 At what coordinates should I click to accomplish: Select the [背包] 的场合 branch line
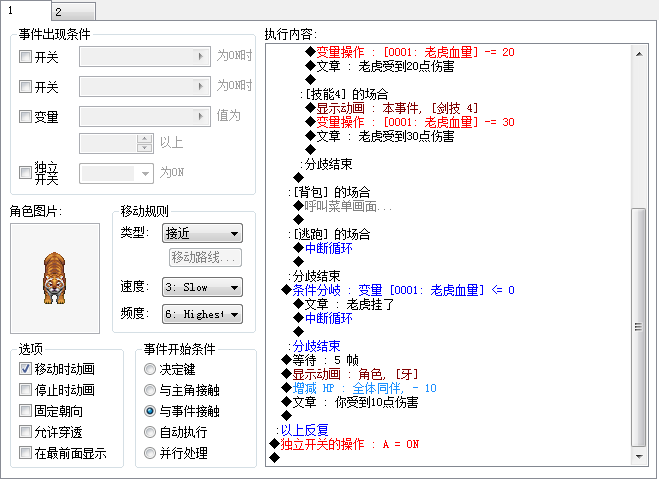click(331, 192)
